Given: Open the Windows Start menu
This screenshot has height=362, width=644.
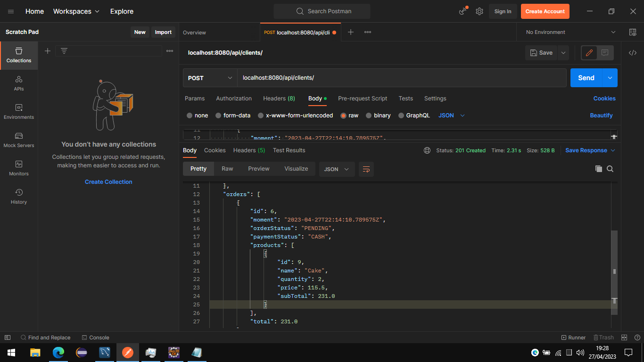Looking at the screenshot, I should pyautogui.click(x=11, y=353).
